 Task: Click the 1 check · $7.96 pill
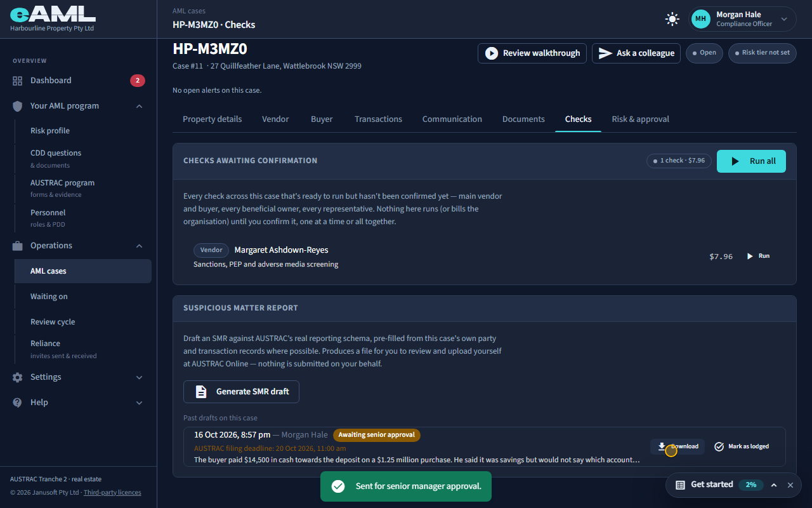click(x=679, y=161)
